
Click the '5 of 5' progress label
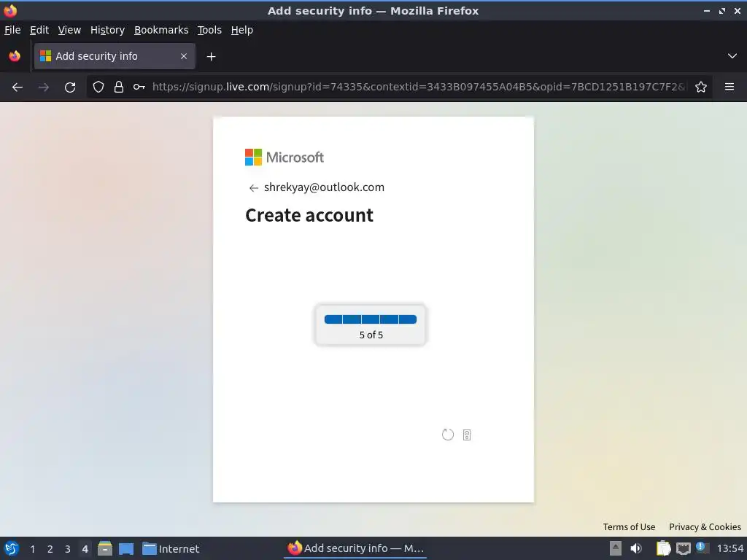[x=371, y=335]
